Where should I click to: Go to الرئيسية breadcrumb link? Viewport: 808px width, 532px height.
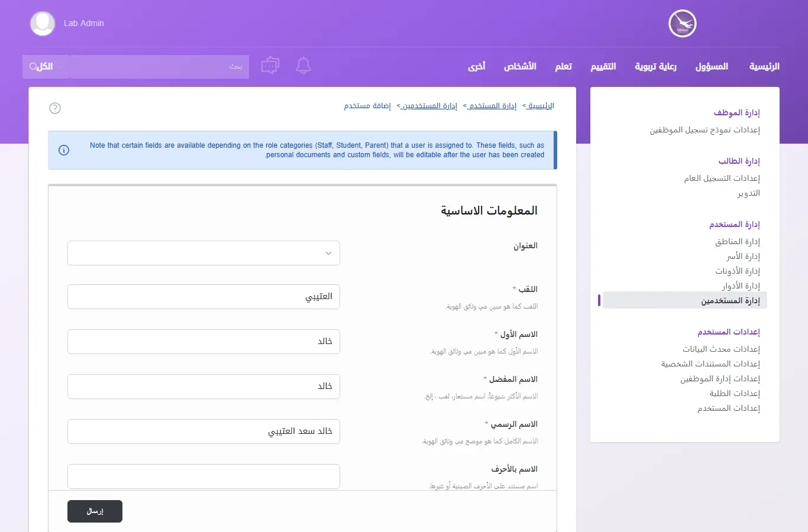541,106
